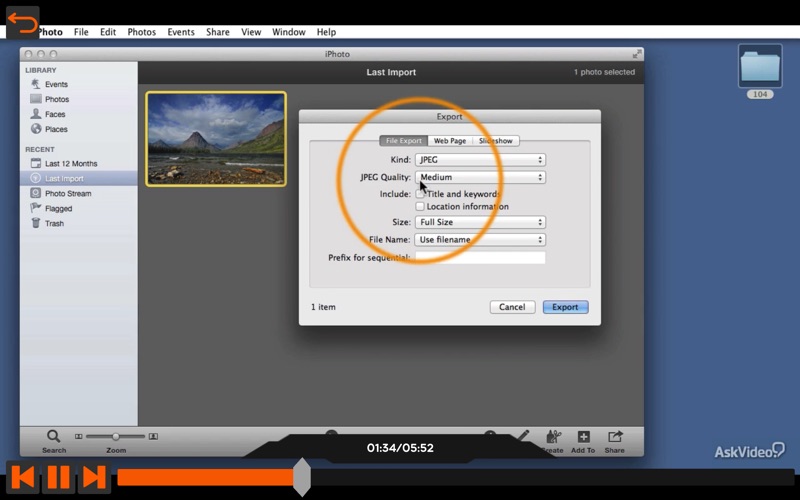Switch to the Web Page tab
The image size is (800, 500).
[450, 141]
